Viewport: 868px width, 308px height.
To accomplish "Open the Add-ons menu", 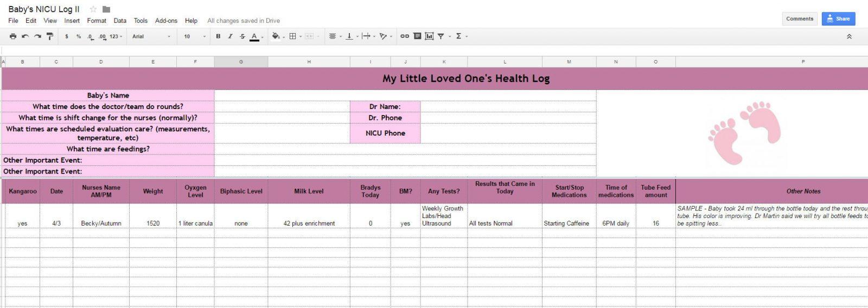I will pos(166,21).
